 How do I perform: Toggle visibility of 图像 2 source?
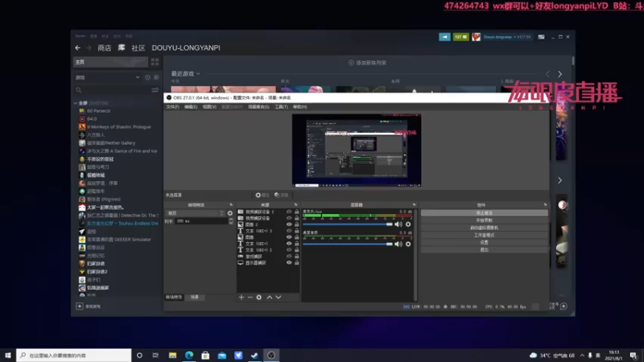click(289, 224)
